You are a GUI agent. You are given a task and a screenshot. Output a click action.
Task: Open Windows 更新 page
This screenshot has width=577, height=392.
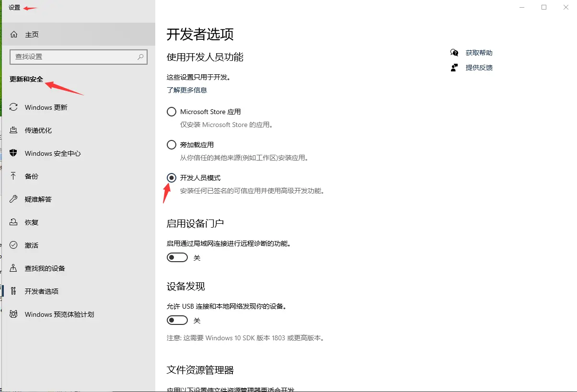[x=79, y=107]
